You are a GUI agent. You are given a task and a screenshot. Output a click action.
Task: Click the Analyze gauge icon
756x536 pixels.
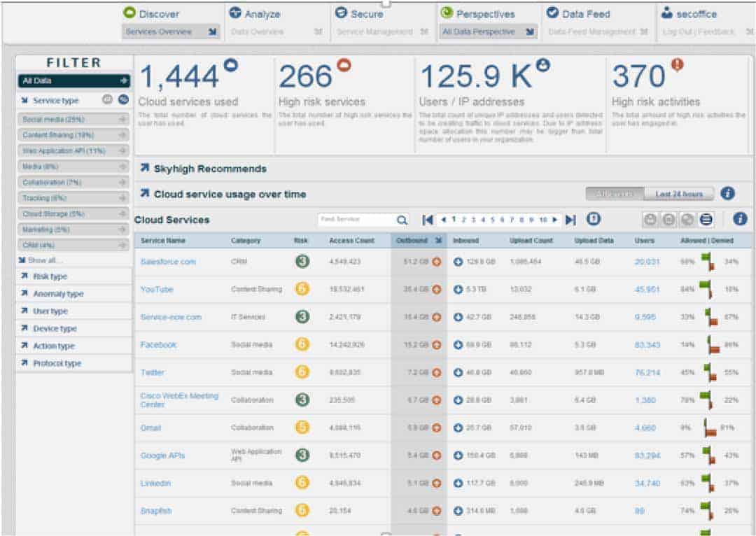tap(234, 13)
